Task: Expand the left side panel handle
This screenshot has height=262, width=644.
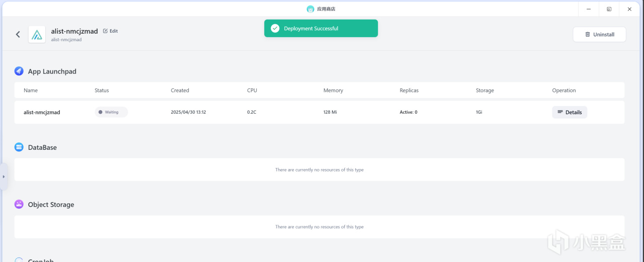Action: [x=4, y=177]
